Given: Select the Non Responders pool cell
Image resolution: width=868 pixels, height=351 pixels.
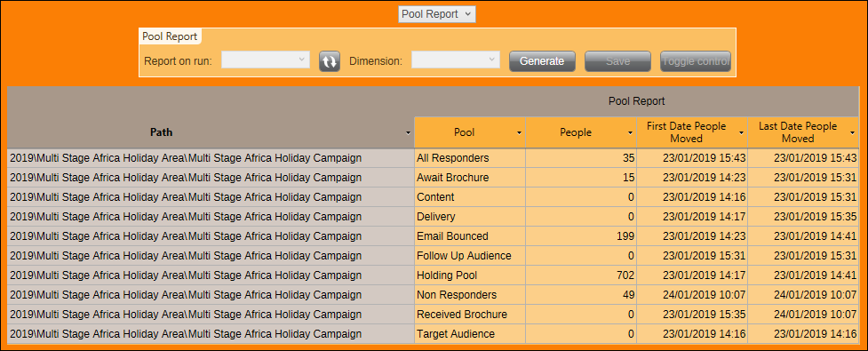Looking at the screenshot, I should 469,294.
